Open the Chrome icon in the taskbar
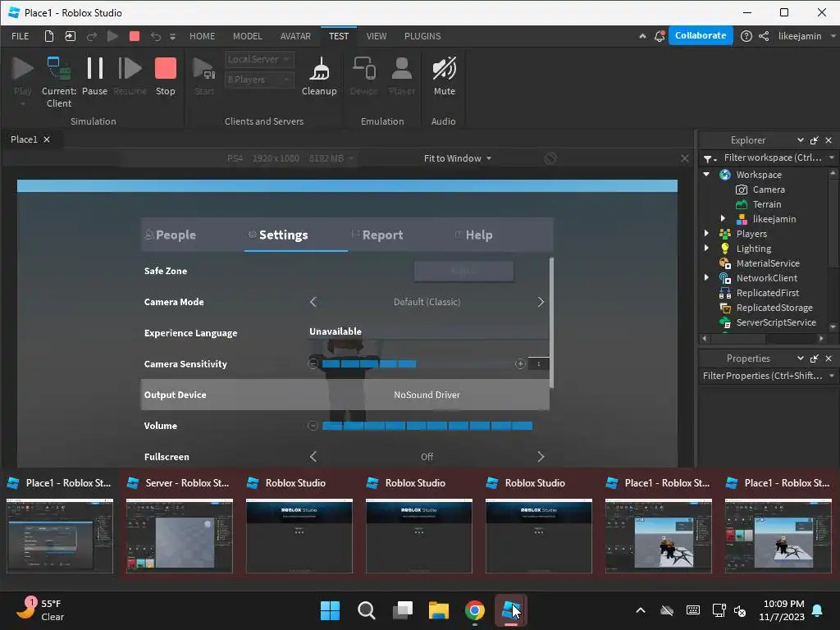The image size is (840, 630). [475, 610]
